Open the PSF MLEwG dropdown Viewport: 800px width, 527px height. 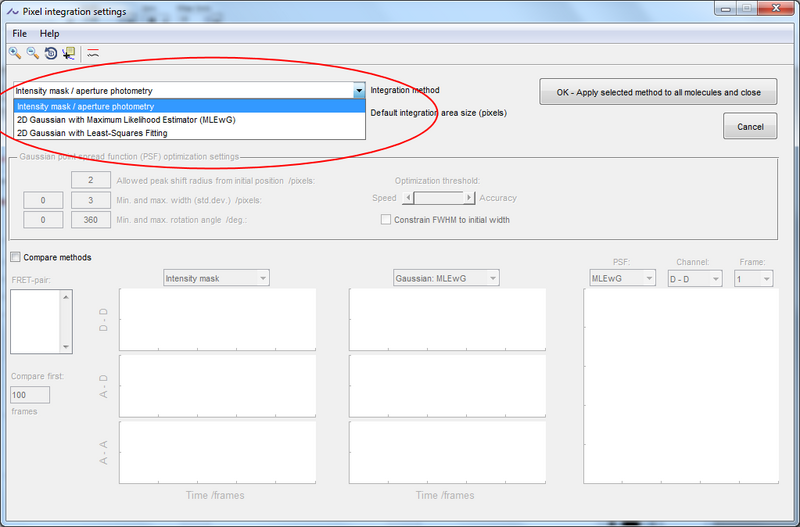coord(620,279)
